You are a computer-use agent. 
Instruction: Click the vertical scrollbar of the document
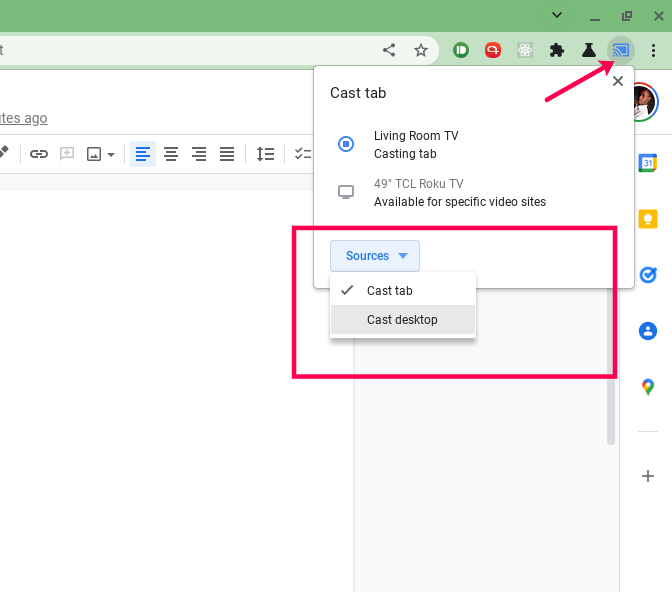(x=611, y=367)
